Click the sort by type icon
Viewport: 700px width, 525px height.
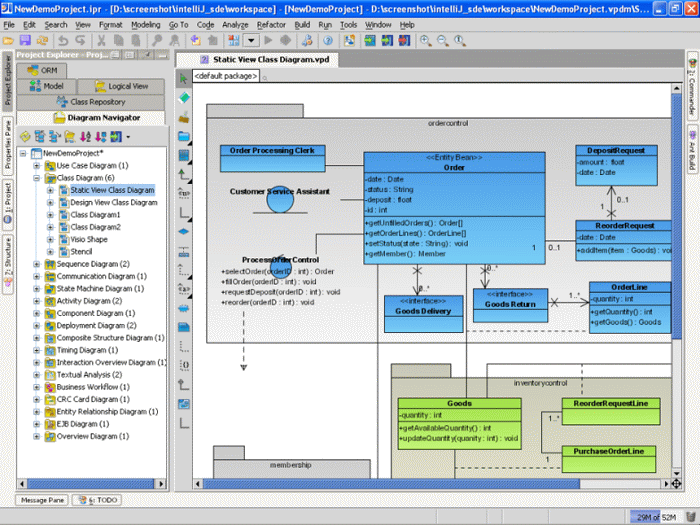click(100, 137)
